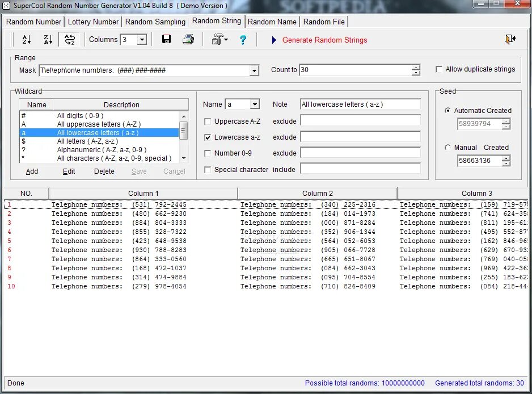Click the blue play arrow icon
This screenshot has width=532, height=394.
coord(274,40)
